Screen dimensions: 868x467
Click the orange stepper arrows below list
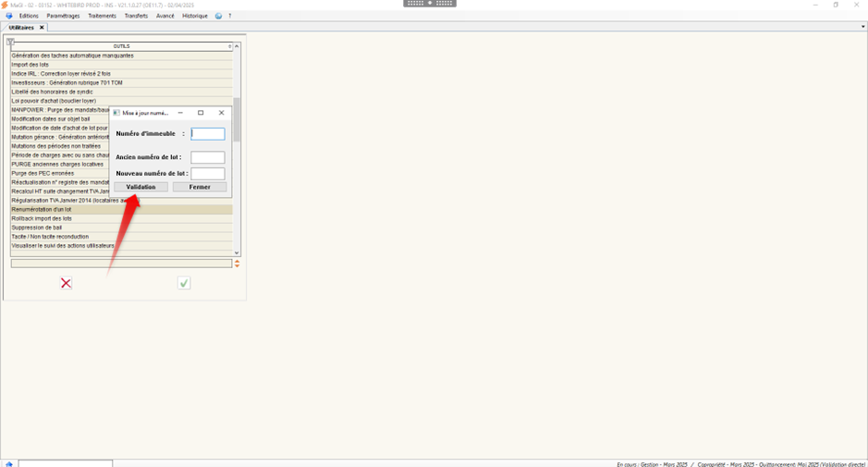coord(238,264)
